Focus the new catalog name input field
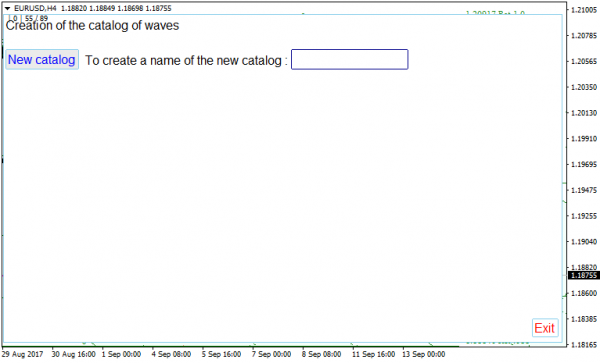This screenshot has height=363, width=600. click(x=350, y=59)
